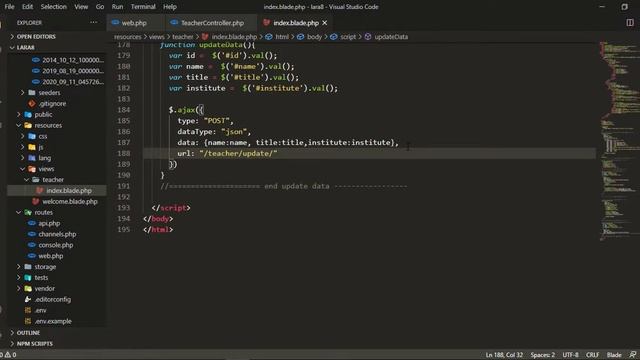Expand the storage folder
This screenshot has height=360, width=640.
[x=45, y=267]
